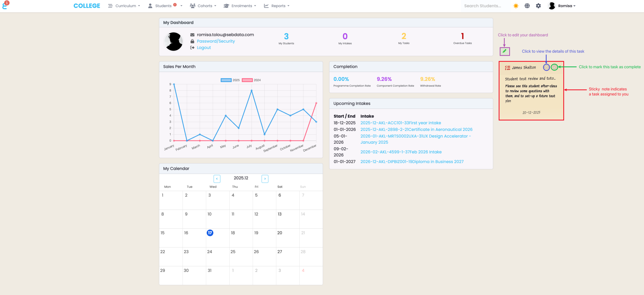Image resolution: width=644 pixels, height=295 pixels.
Task: Click the sun theme toggle icon
Action: (x=516, y=6)
